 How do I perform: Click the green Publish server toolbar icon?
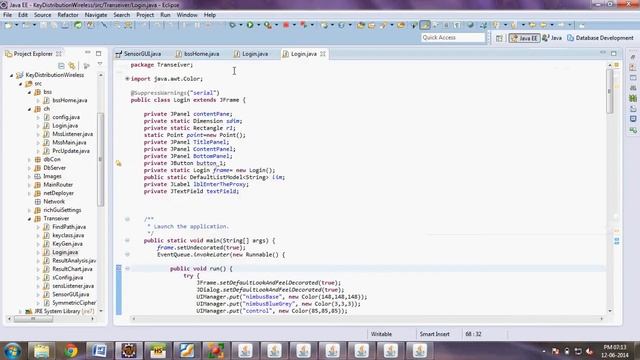pos(78,25)
